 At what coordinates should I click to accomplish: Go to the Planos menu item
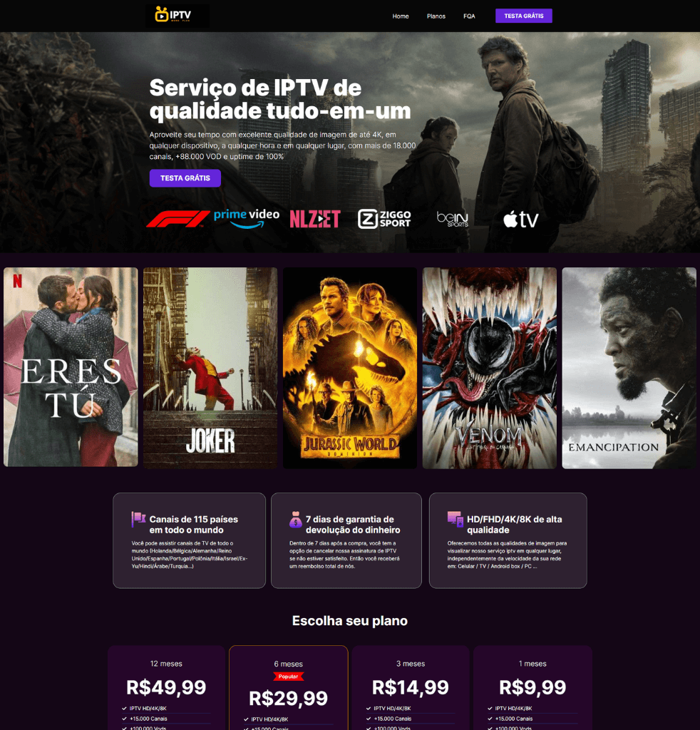(436, 16)
